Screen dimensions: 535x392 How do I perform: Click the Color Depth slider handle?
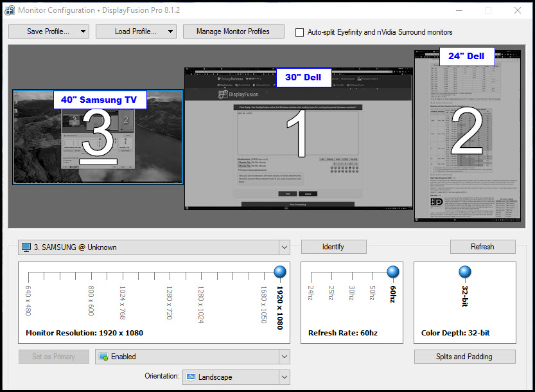tap(465, 271)
